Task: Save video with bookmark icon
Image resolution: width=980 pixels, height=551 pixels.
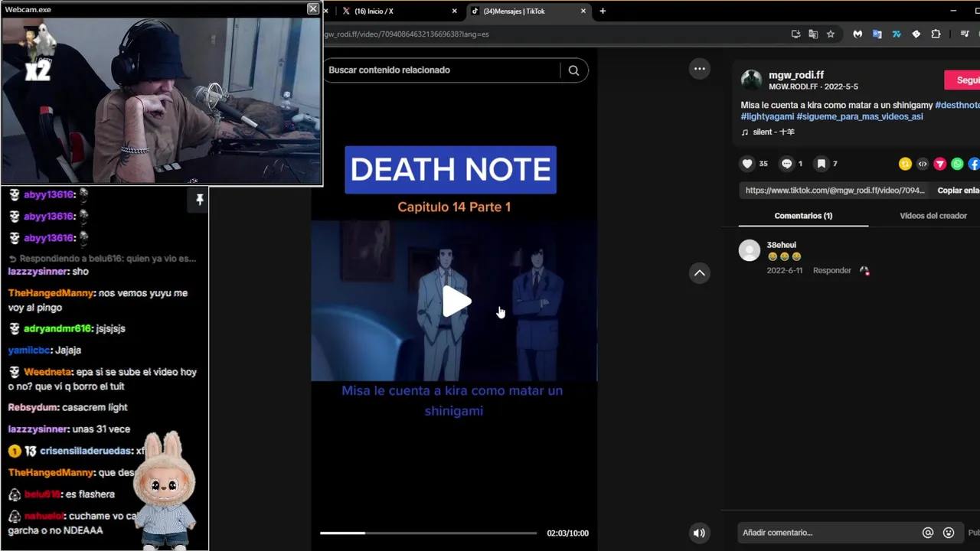Action: [x=821, y=164]
